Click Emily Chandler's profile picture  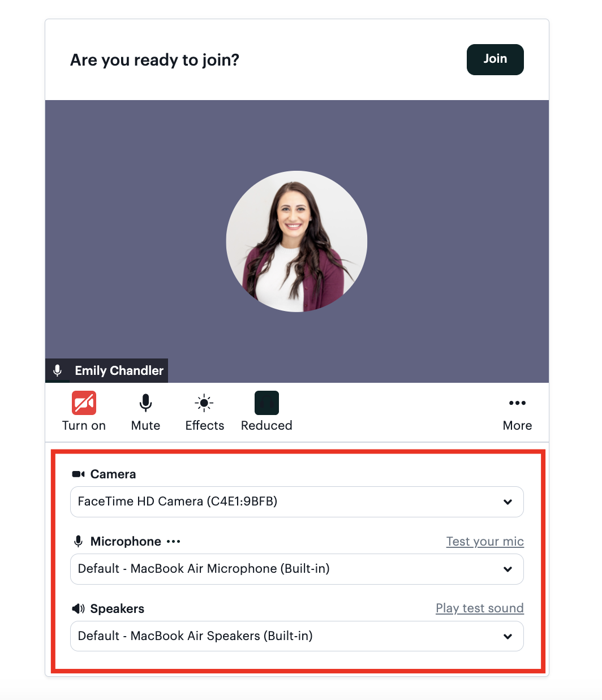point(296,241)
